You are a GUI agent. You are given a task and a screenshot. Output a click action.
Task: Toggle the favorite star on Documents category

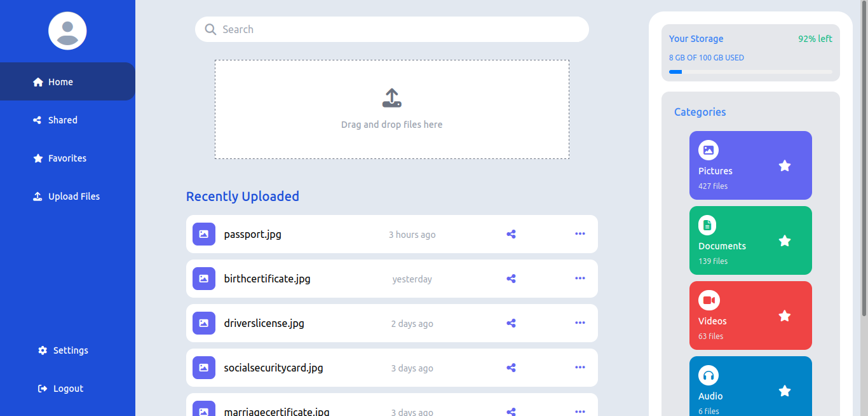[x=785, y=240]
